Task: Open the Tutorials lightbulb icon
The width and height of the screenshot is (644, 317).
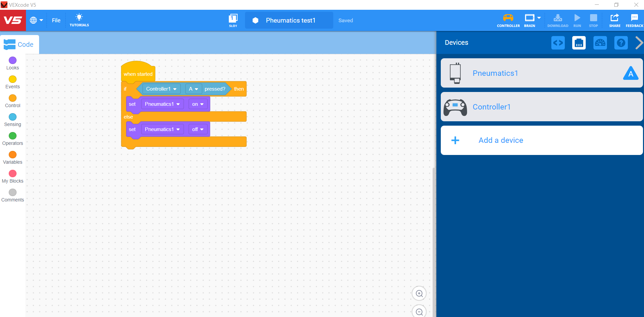Action: coord(79,20)
